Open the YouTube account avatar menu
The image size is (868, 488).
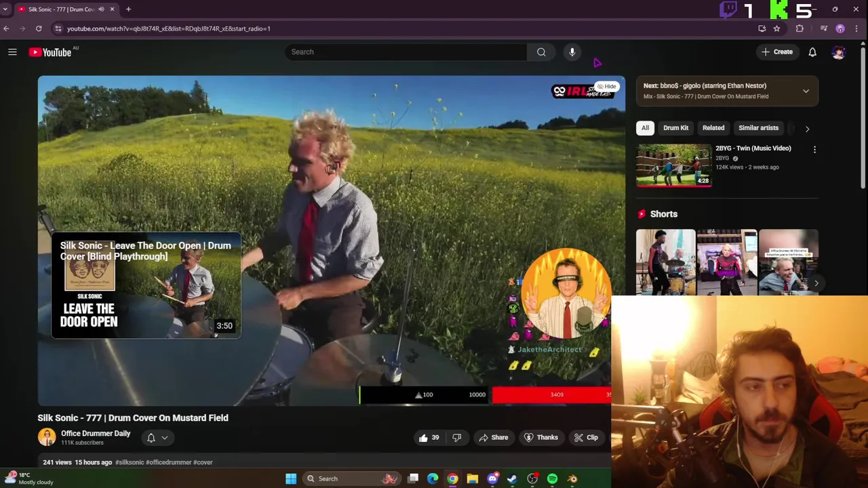point(838,52)
